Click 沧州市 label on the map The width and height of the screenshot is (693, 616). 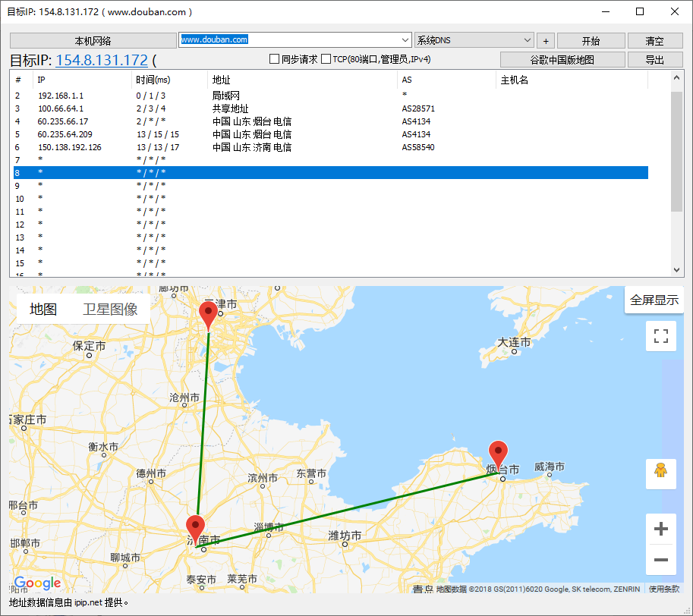pos(184,398)
